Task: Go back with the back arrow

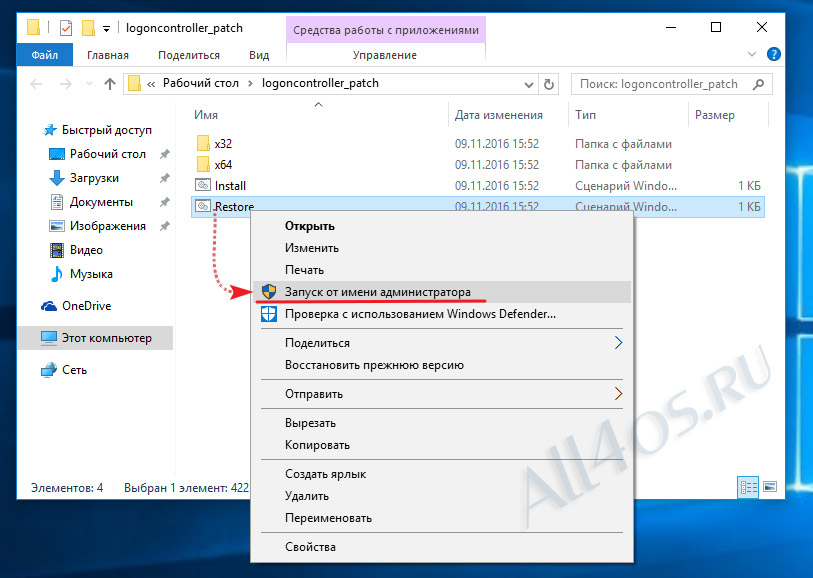Action: pyautogui.click(x=36, y=84)
